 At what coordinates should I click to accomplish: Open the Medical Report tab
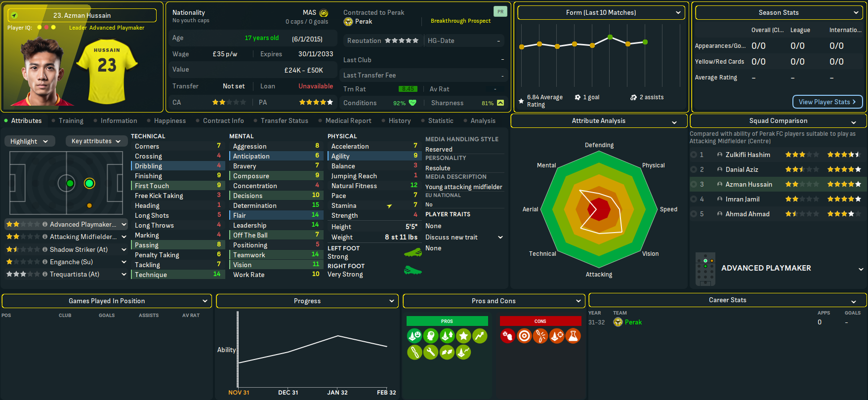click(348, 121)
